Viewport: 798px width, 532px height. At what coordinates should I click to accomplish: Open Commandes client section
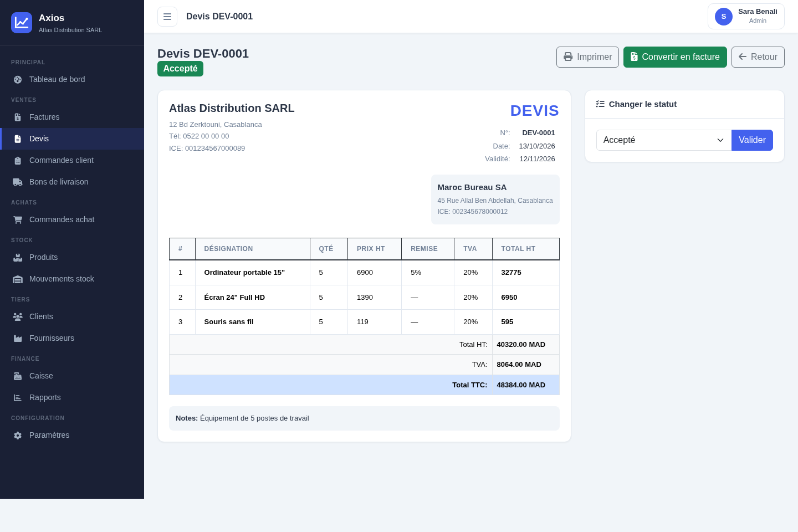pyautogui.click(x=72, y=160)
